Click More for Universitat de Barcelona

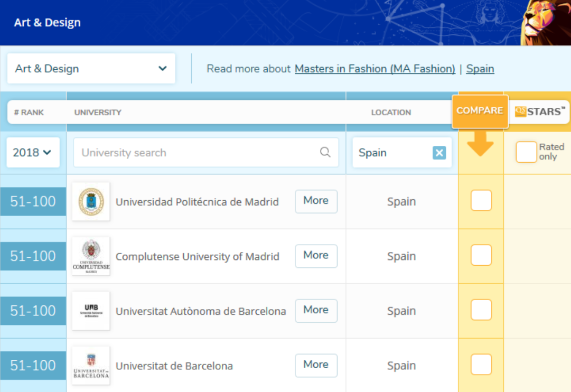tap(316, 365)
